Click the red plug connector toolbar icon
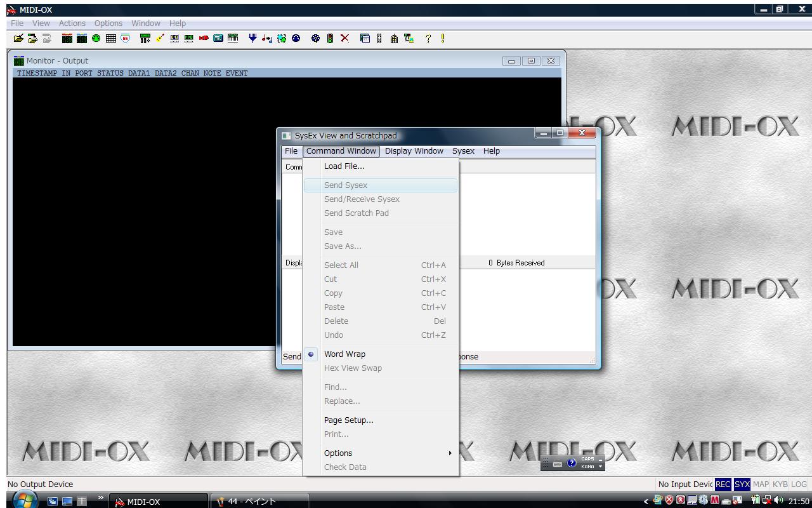Screen dimensions: 812x508 click(204, 38)
